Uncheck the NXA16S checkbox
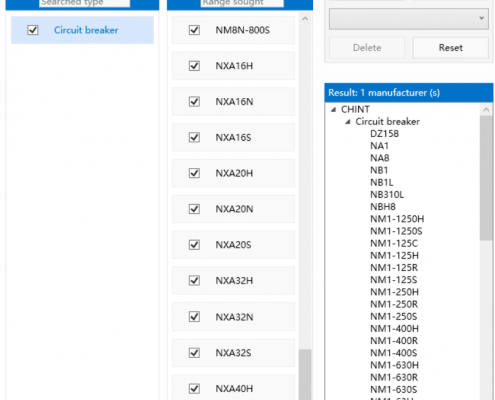The height and width of the screenshot is (400, 495). (x=194, y=137)
